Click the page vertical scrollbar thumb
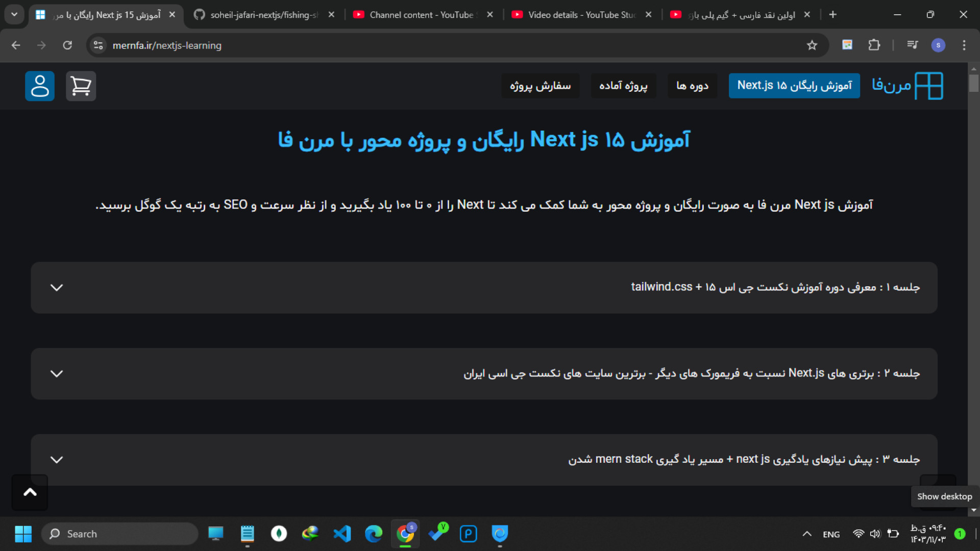980x551 pixels. [974, 83]
